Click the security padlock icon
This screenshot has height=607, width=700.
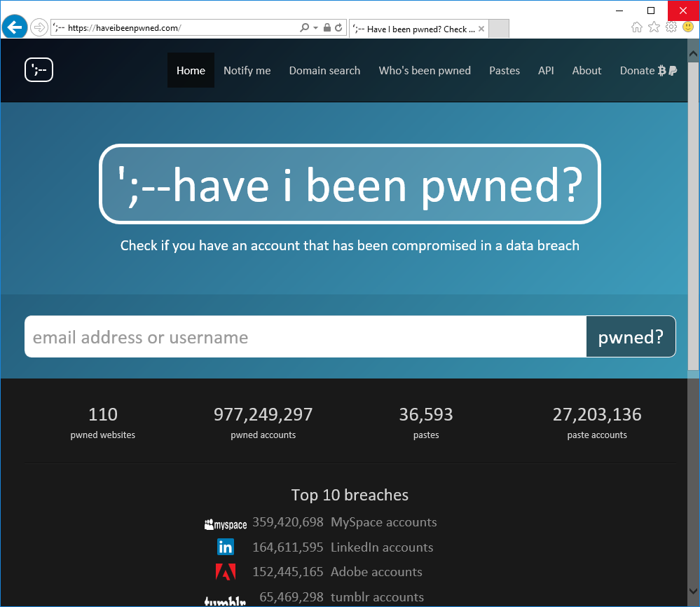click(327, 28)
